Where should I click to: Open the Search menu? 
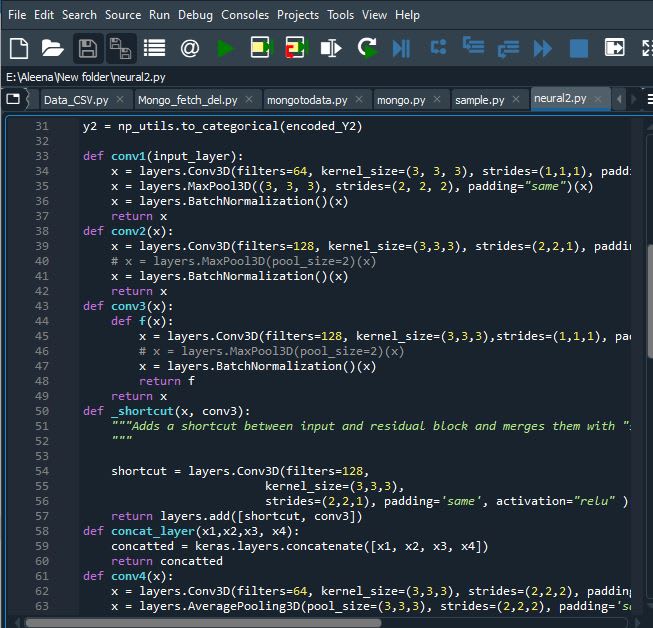(x=79, y=15)
